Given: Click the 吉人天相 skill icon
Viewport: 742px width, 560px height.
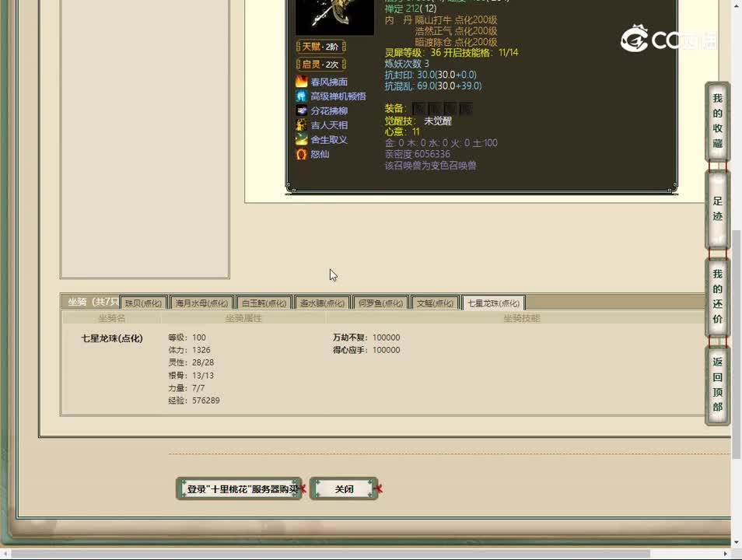Looking at the screenshot, I should click(301, 125).
